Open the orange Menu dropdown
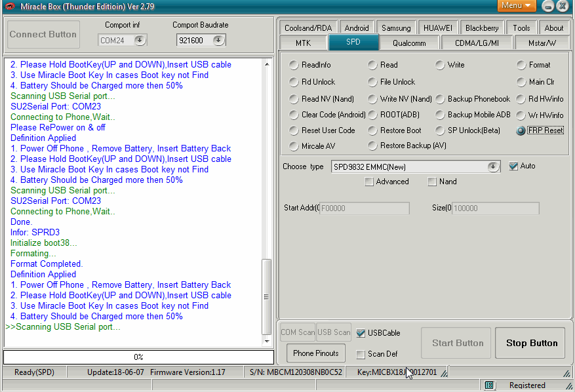 (517, 5)
